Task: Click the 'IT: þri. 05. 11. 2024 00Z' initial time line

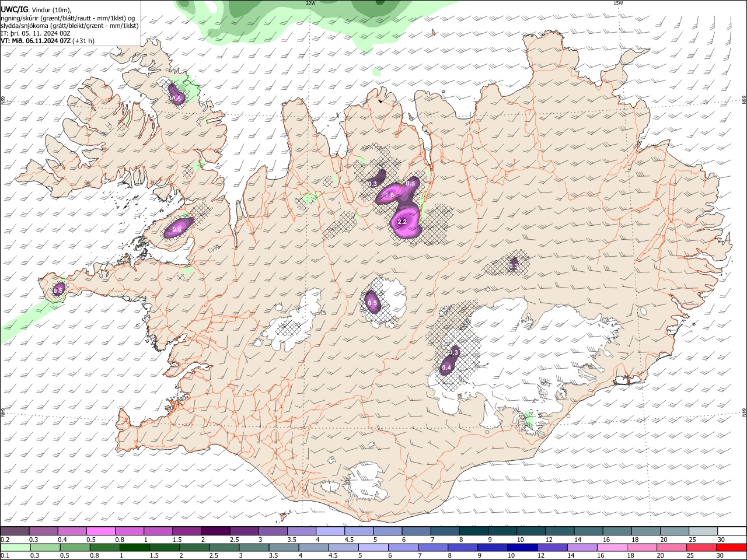Action: (36, 33)
